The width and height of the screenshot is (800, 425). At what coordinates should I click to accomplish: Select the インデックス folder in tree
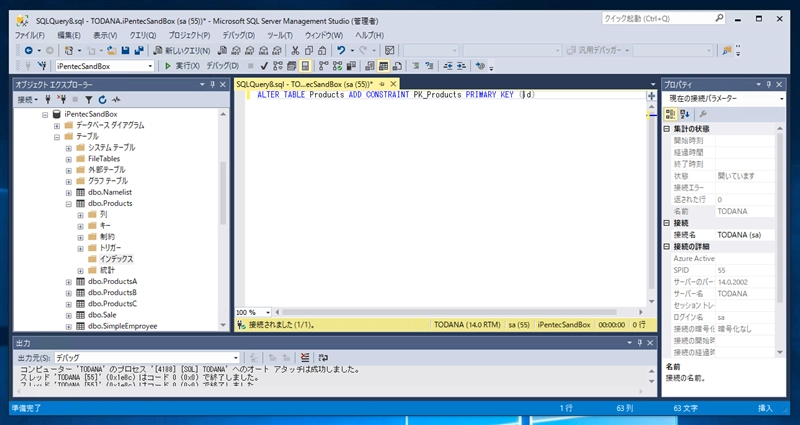(x=116, y=259)
